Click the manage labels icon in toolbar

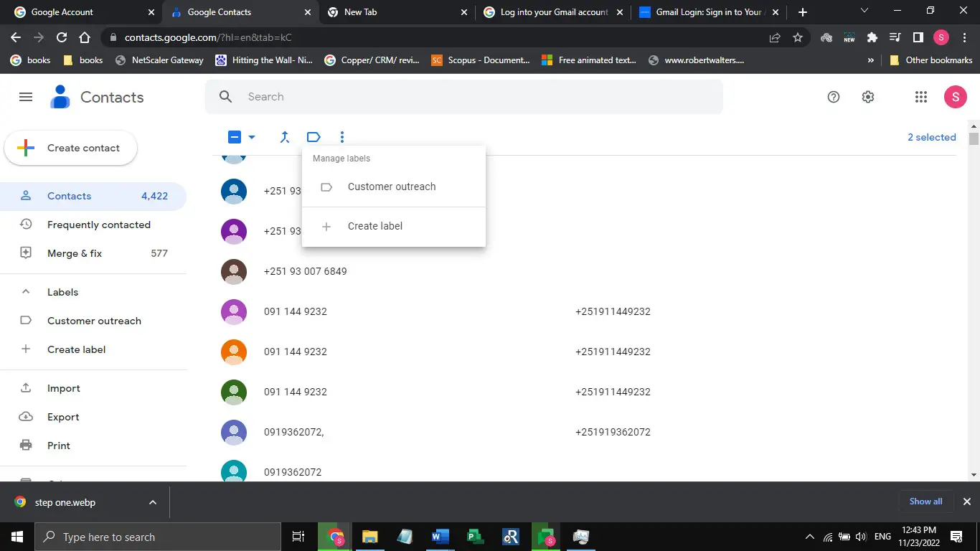314,137
